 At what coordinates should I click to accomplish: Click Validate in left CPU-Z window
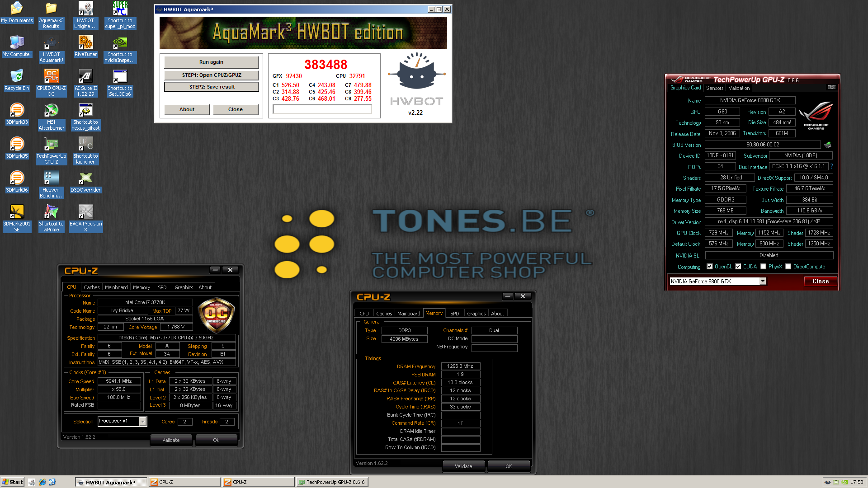coord(171,440)
